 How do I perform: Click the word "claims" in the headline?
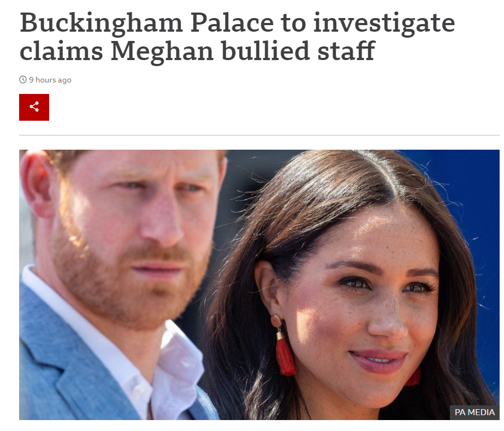point(61,51)
